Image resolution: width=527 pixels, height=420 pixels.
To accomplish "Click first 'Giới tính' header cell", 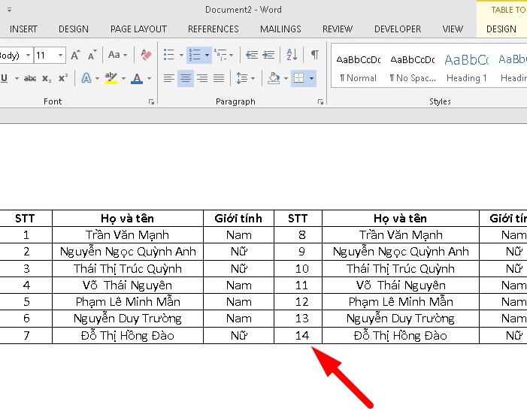I will click(x=238, y=219).
